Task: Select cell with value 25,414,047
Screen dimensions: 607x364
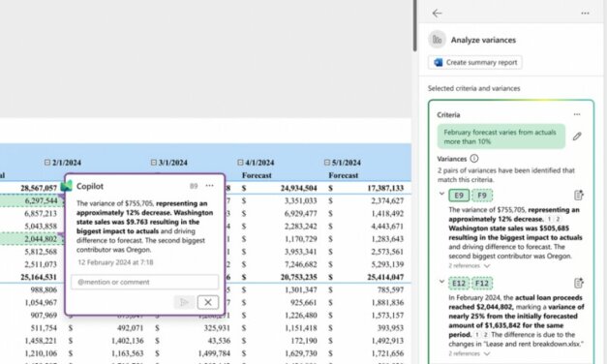Action: tap(385, 277)
